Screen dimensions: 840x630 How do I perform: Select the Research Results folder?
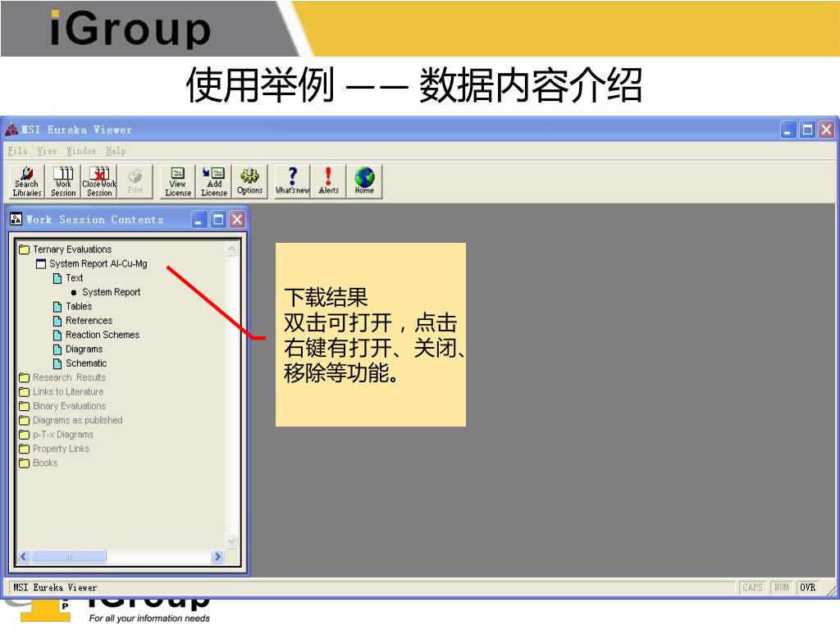pos(70,377)
